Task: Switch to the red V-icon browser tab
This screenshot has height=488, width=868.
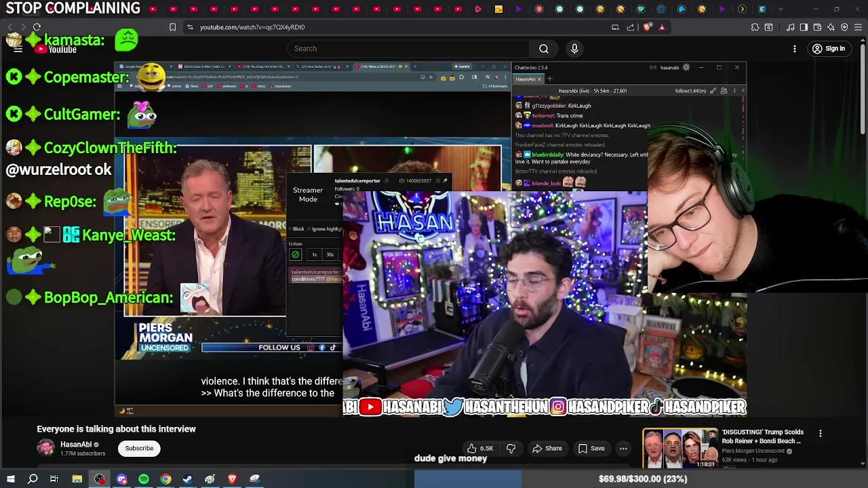Action: tap(539, 9)
